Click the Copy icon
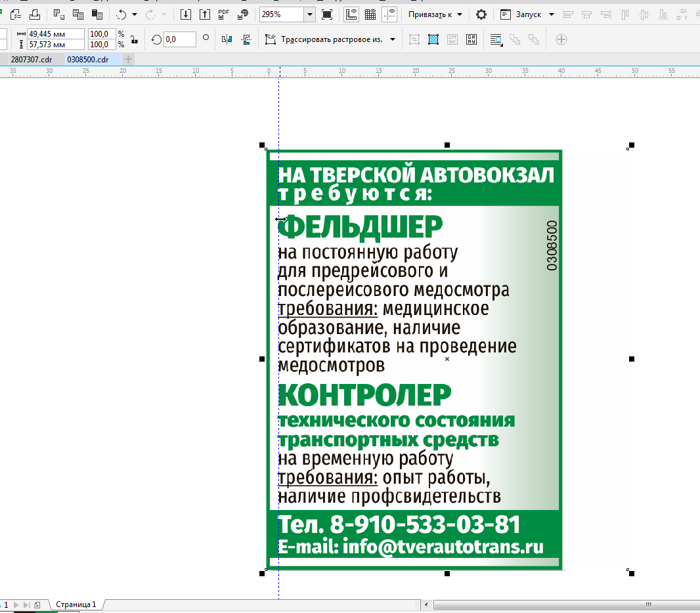The image size is (700, 613). tap(78, 14)
